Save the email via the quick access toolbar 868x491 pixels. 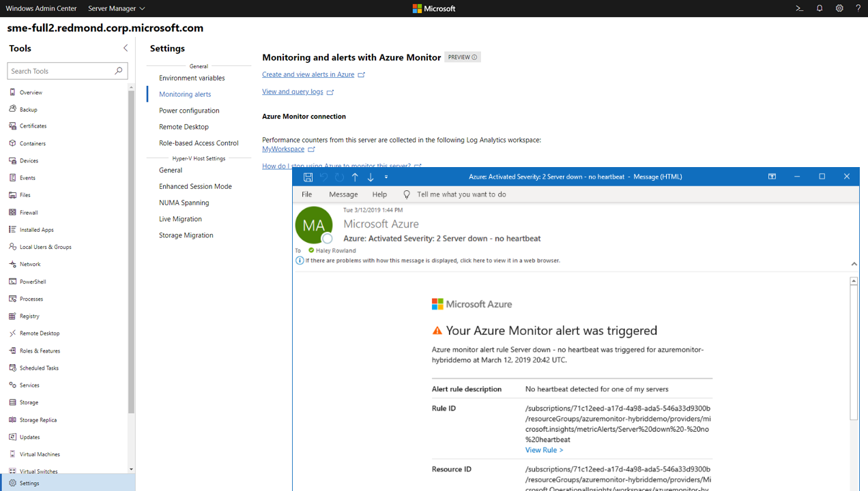pos(308,176)
